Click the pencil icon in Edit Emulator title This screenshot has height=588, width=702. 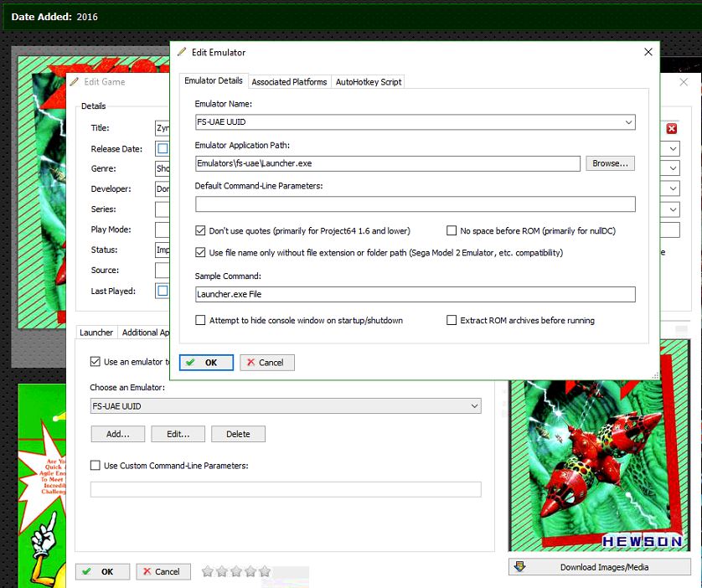point(182,52)
